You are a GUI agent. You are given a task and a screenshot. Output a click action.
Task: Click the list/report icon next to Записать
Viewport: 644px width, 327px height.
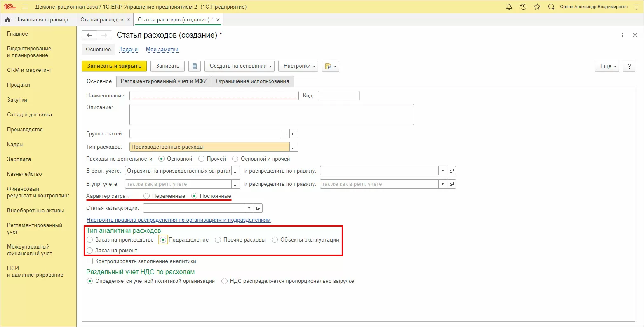coord(195,66)
